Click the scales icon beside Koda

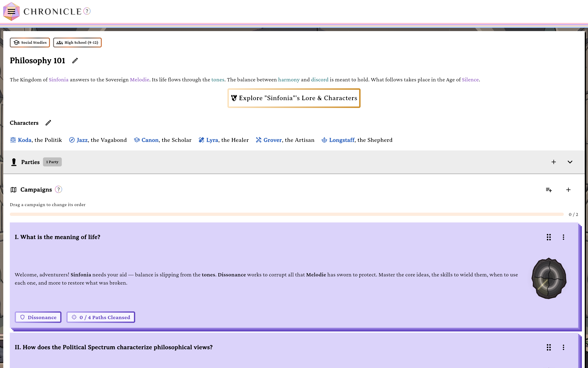click(x=13, y=140)
